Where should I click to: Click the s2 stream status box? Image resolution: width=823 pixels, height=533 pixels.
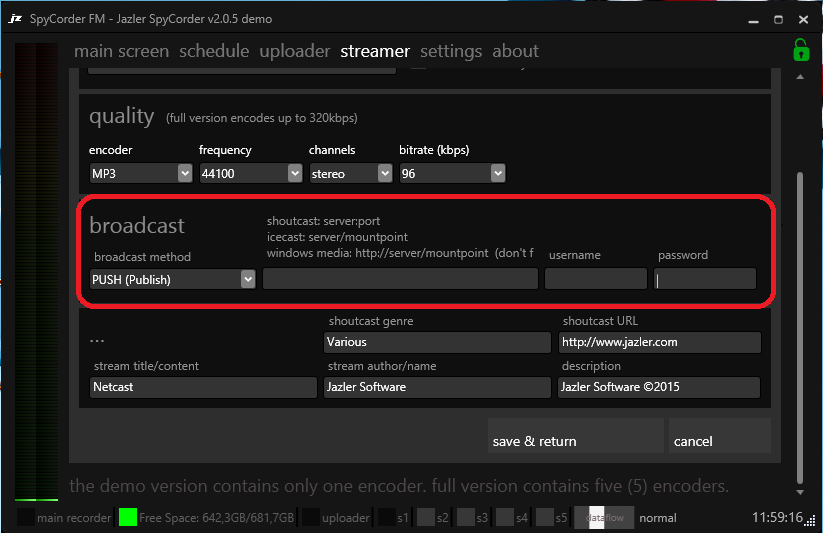(x=426, y=517)
